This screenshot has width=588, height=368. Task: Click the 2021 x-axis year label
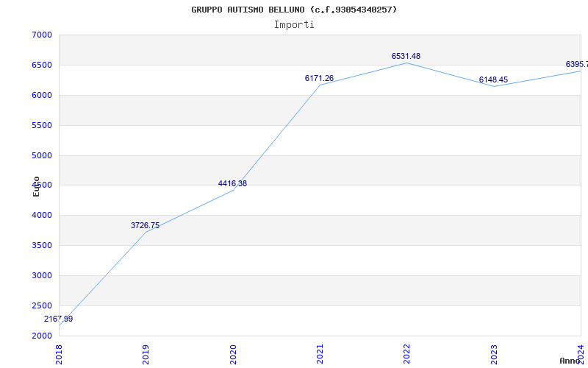tap(320, 354)
